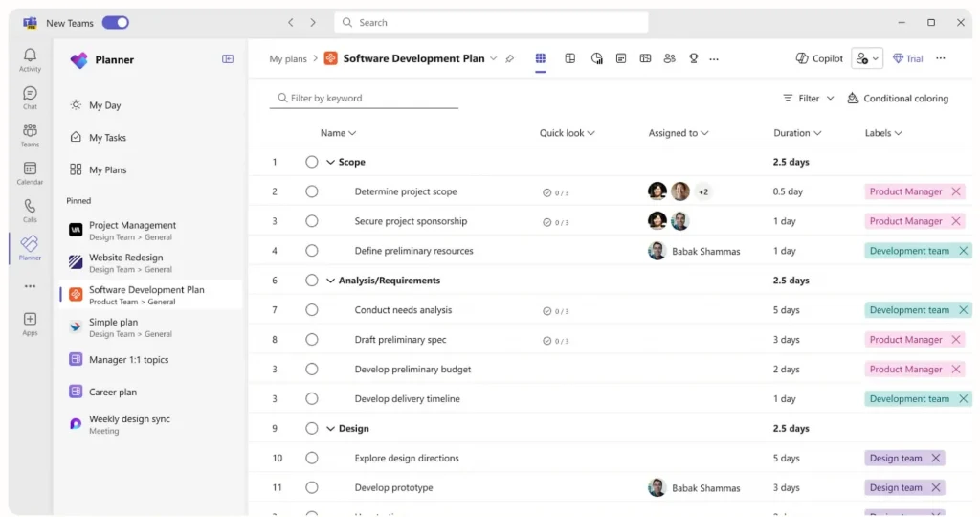
Task: Expand the Assigned to column menu
Action: [x=679, y=133]
